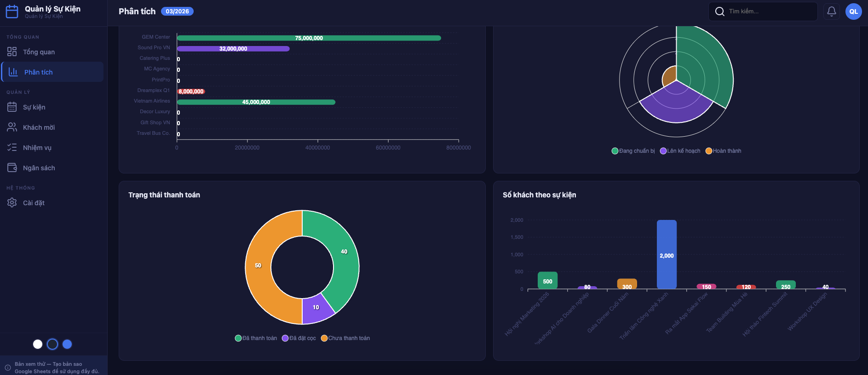Image resolution: width=868 pixels, height=375 pixels.
Task: Click the calendar logo icon in the sidebar header
Action: coord(12,12)
